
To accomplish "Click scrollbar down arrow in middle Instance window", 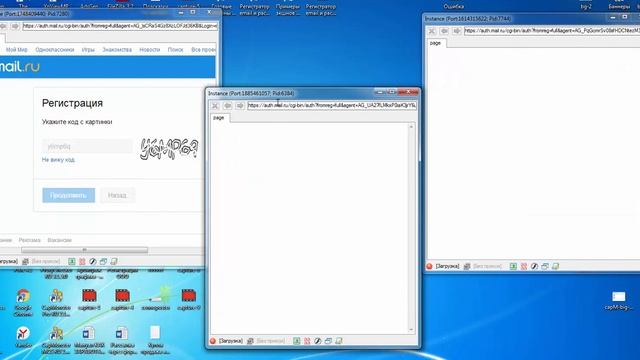I will pyautogui.click(x=411, y=330).
